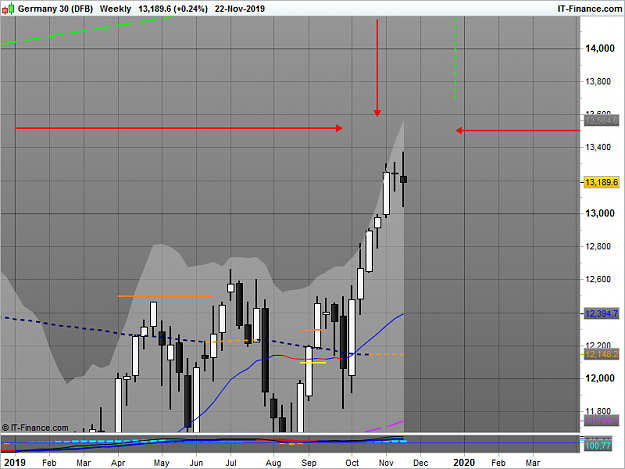Click the Aug label on the time axis
The image size is (625, 469).
click(273, 463)
